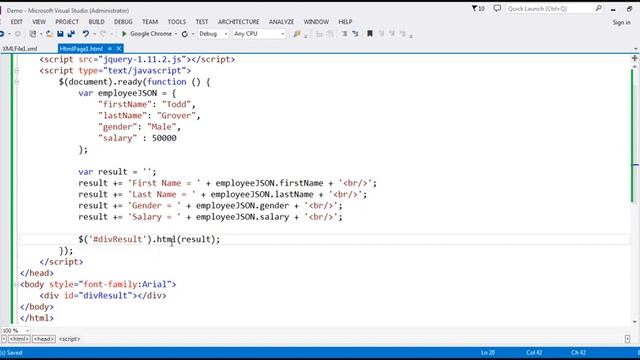Viewport: 640px width, 360px height.
Task: Click the Col 42 status bar indicator
Action: coord(534,353)
